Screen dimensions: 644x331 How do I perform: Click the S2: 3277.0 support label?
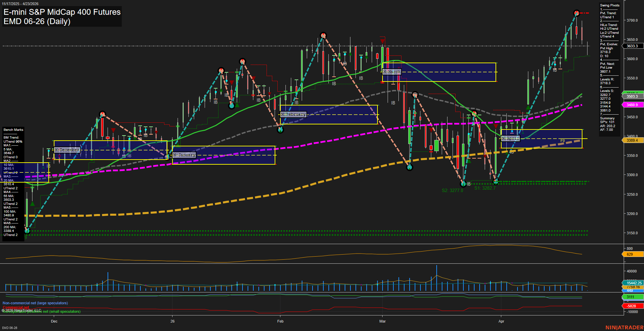pos(452,190)
